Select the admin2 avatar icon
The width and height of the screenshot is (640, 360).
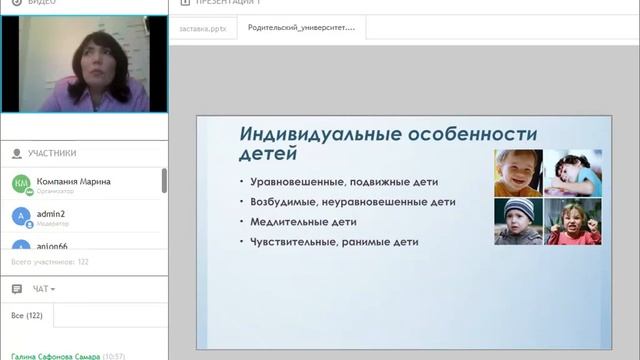[x=21, y=216]
